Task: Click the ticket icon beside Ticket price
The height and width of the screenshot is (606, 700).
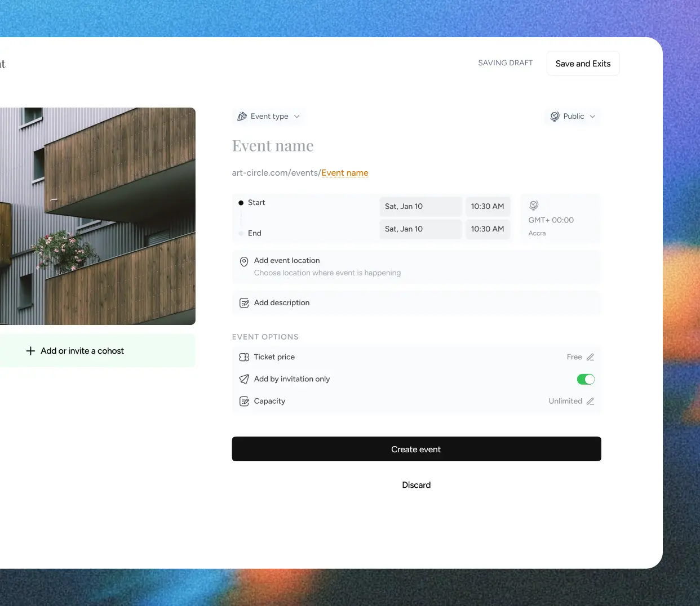Action: pos(244,357)
